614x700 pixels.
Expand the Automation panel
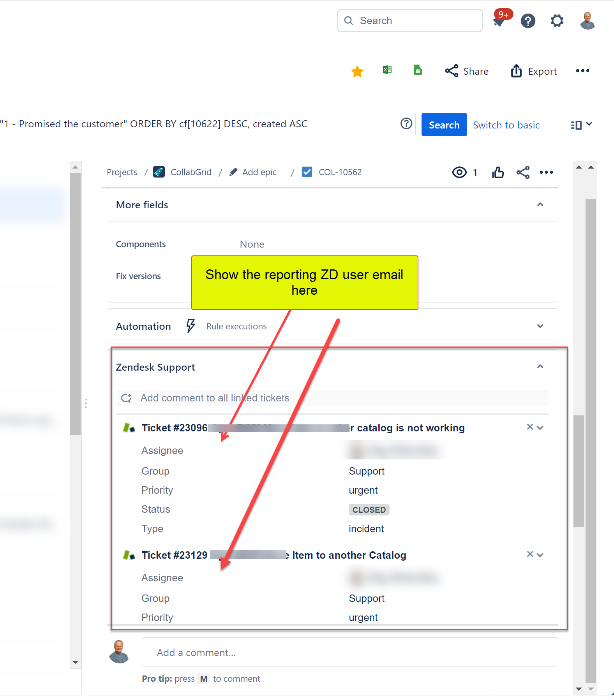(x=540, y=326)
